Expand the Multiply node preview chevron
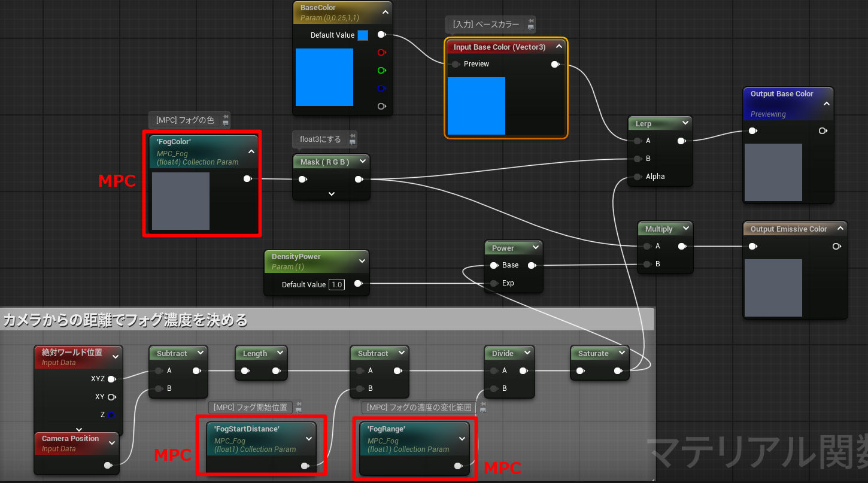Screen dimensions: 868x483 [685, 229]
